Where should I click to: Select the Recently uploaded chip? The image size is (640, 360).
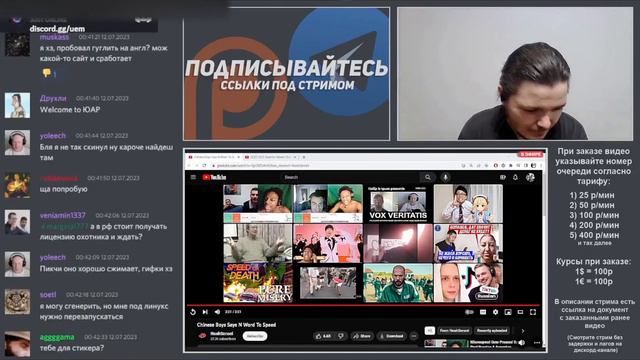pos(492,331)
